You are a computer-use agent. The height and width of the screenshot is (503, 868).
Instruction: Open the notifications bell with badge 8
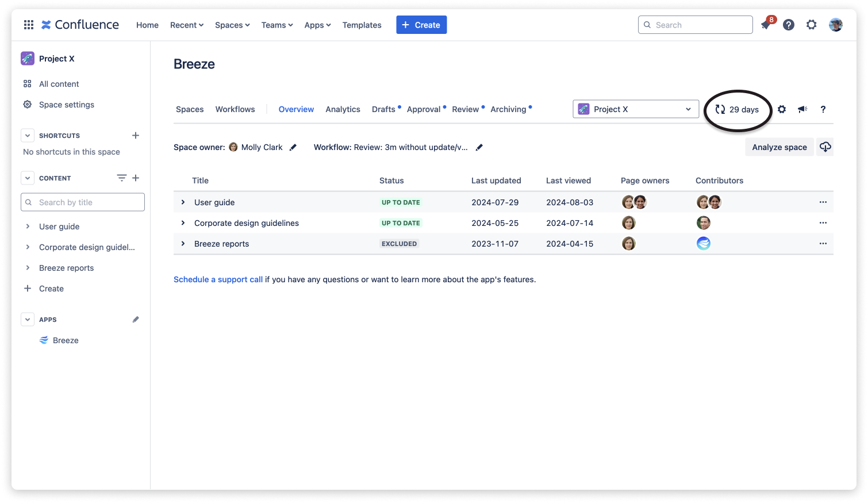point(766,25)
